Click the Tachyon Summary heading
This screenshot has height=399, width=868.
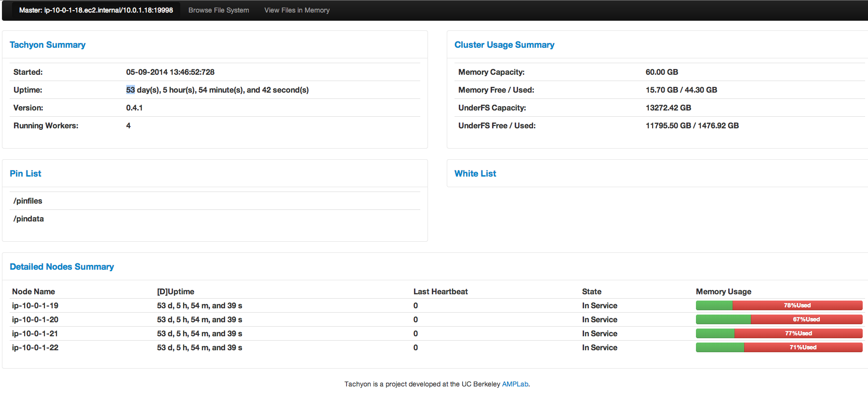pos(47,45)
